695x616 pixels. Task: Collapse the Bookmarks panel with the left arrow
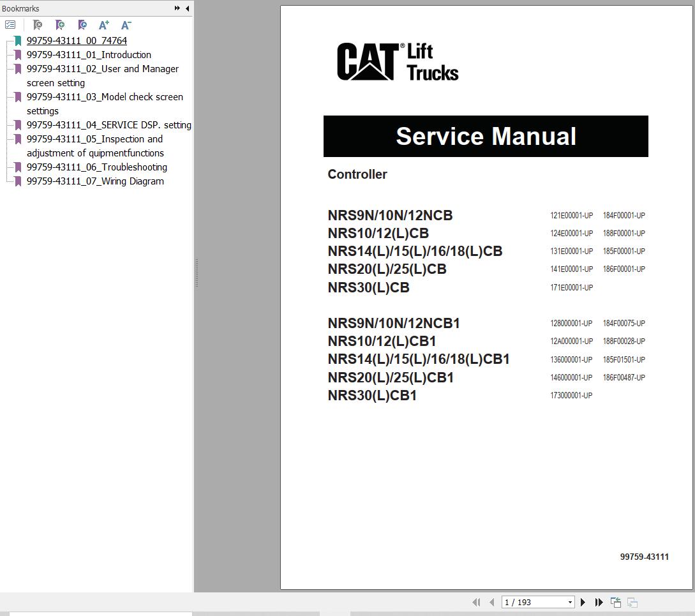(x=187, y=8)
